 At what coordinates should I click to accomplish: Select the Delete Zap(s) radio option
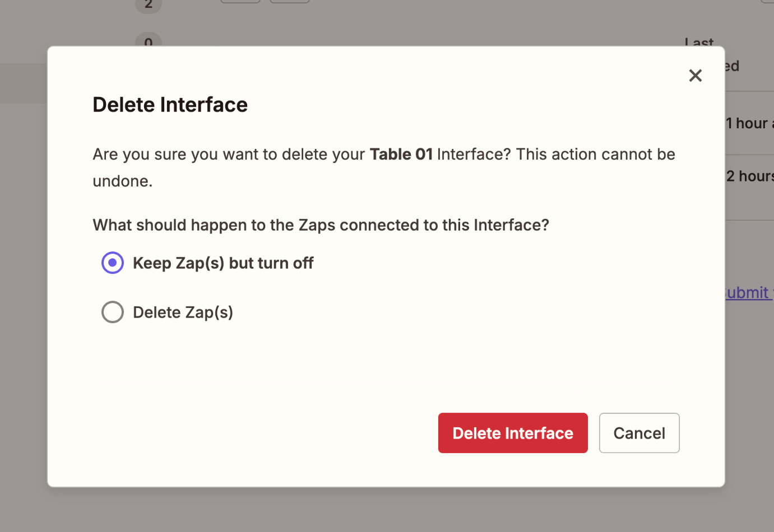click(113, 312)
